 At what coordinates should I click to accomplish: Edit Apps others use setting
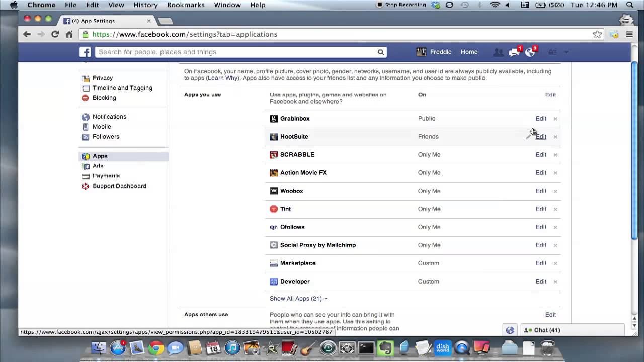point(550,315)
